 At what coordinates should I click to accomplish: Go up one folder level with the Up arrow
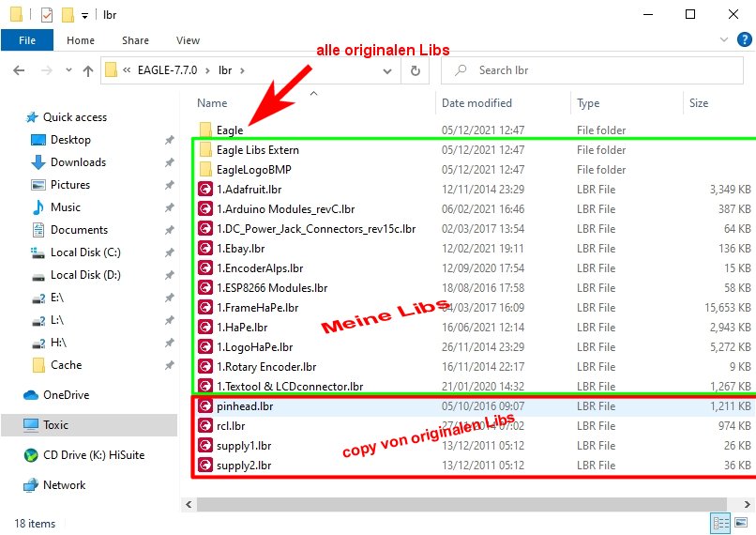click(x=88, y=71)
